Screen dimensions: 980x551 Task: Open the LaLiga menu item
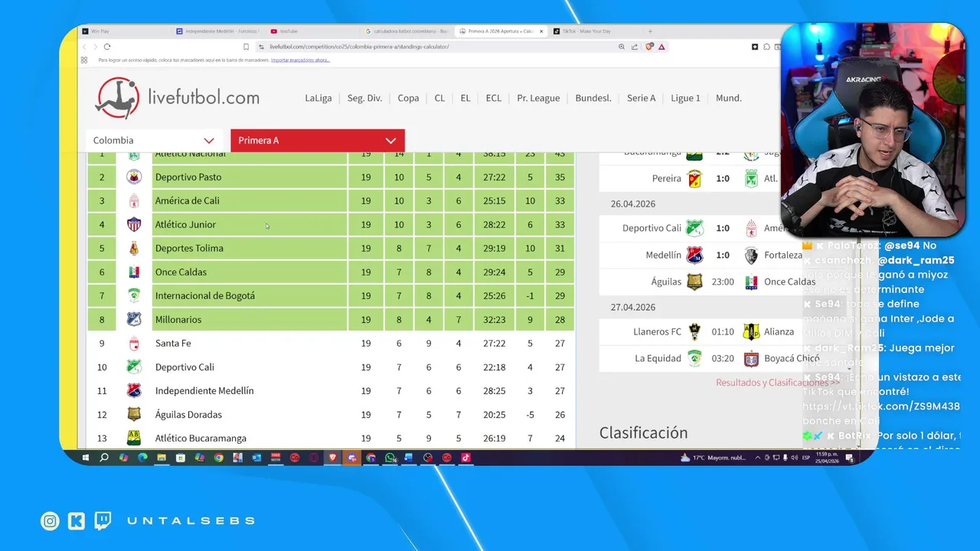click(x=318, y=98)
